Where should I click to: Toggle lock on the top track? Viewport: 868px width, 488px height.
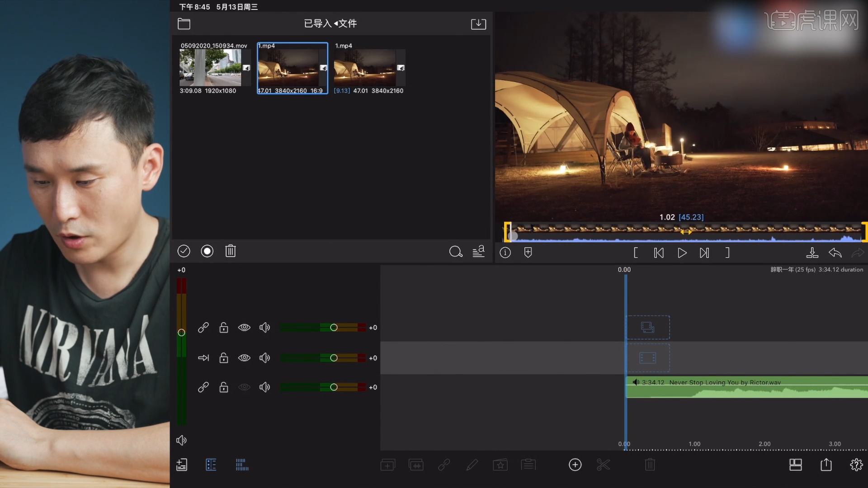224,328
